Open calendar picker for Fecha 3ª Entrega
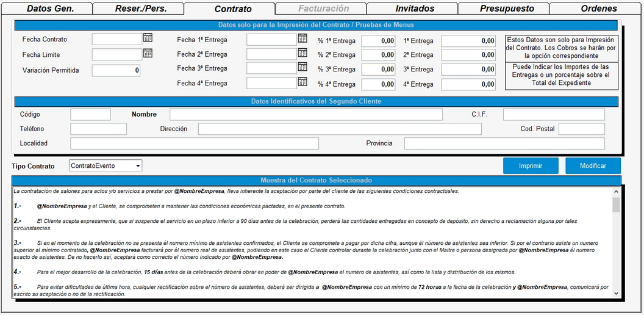The width and height of the screenshot is (644, 315). (302, 67)
